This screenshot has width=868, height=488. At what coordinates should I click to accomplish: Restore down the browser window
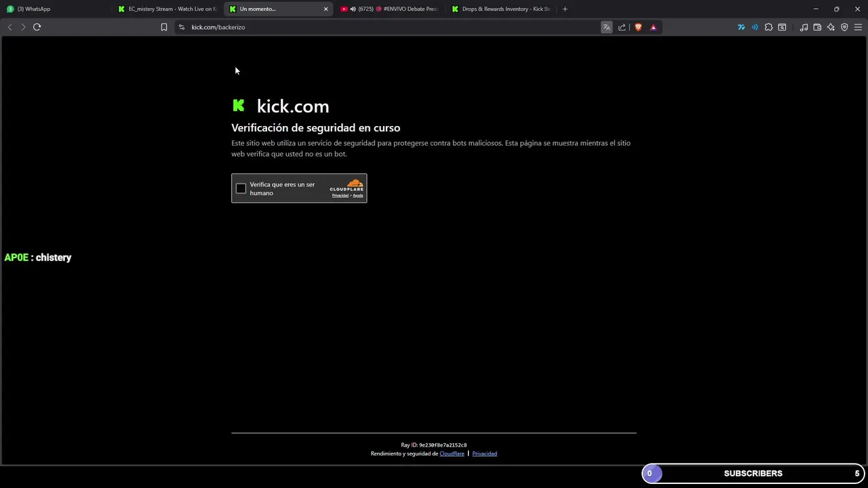point(836,9)
